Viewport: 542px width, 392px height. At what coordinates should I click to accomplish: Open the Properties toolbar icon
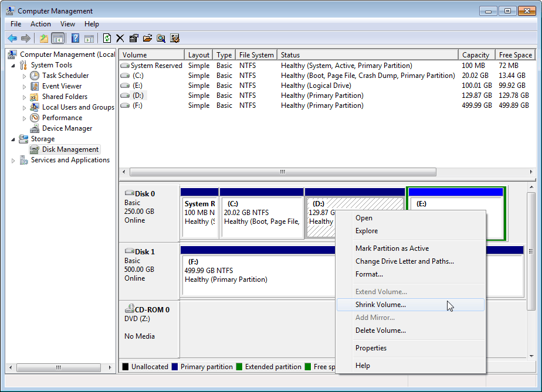tap(133, 38)
